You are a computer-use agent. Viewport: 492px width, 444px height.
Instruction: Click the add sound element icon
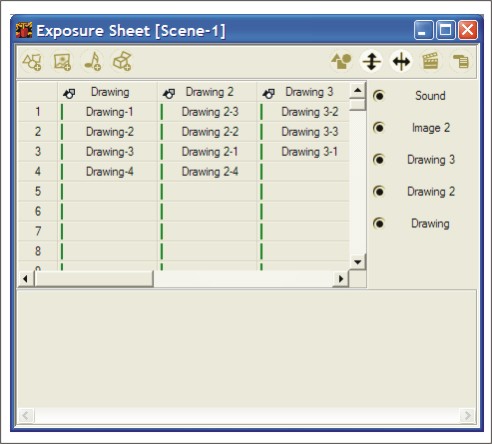pos(92,62)
